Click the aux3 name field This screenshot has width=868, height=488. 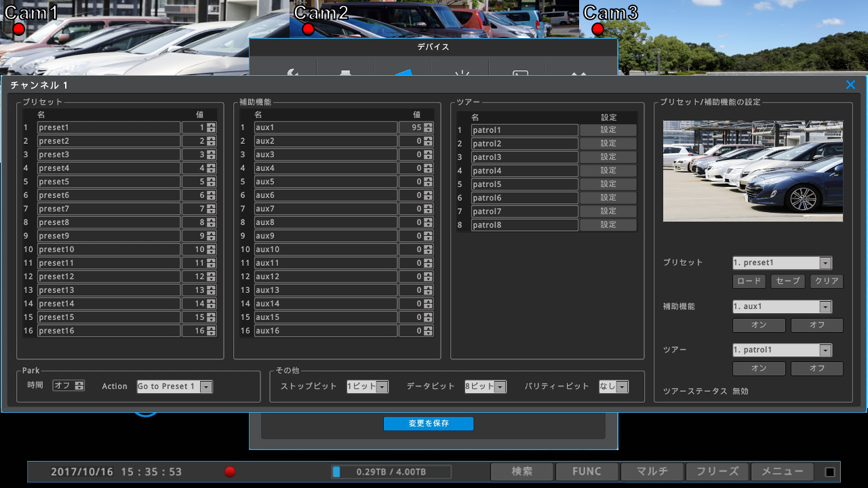(x=325, y=155)
